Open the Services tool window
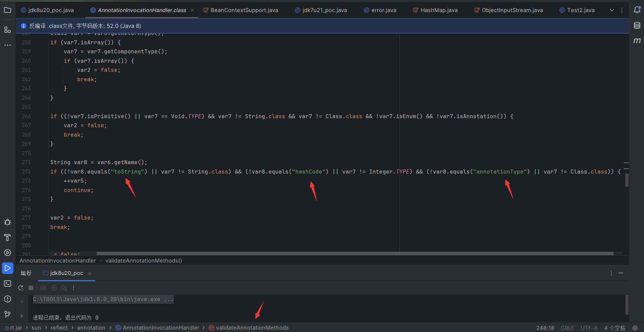 click(7, 253)
